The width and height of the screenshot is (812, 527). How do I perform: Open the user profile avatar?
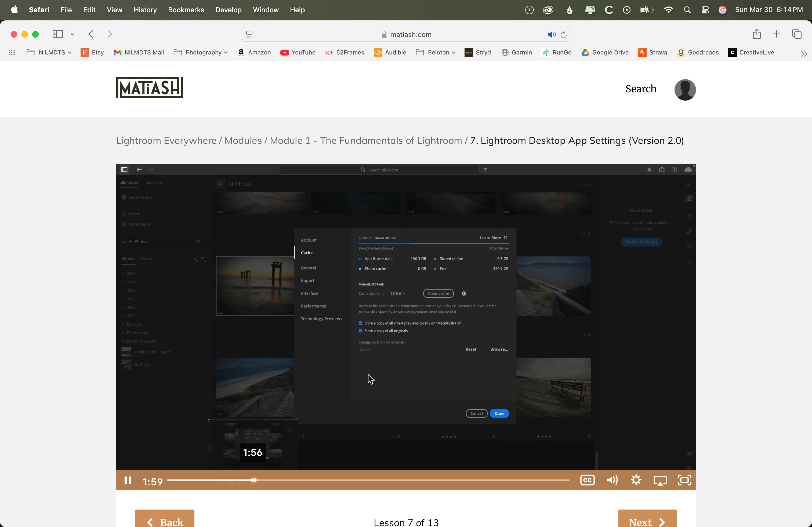(x=685, y=90)
